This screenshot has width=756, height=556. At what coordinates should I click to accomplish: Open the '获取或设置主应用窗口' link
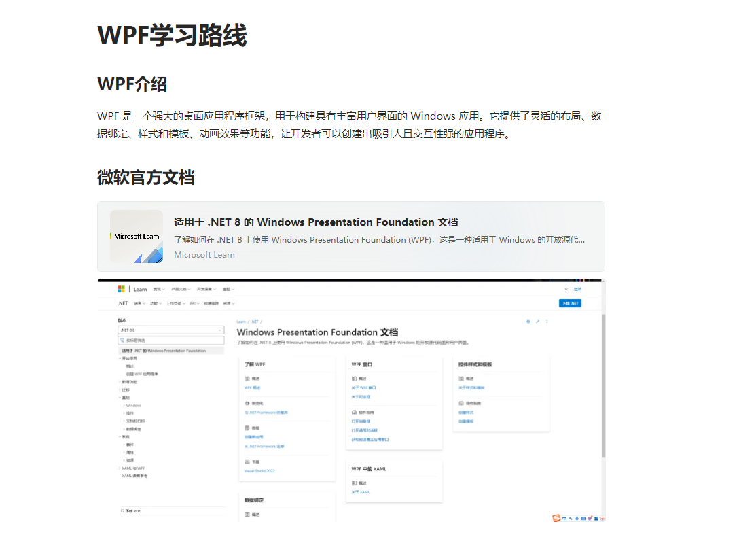tap(370, 440)
